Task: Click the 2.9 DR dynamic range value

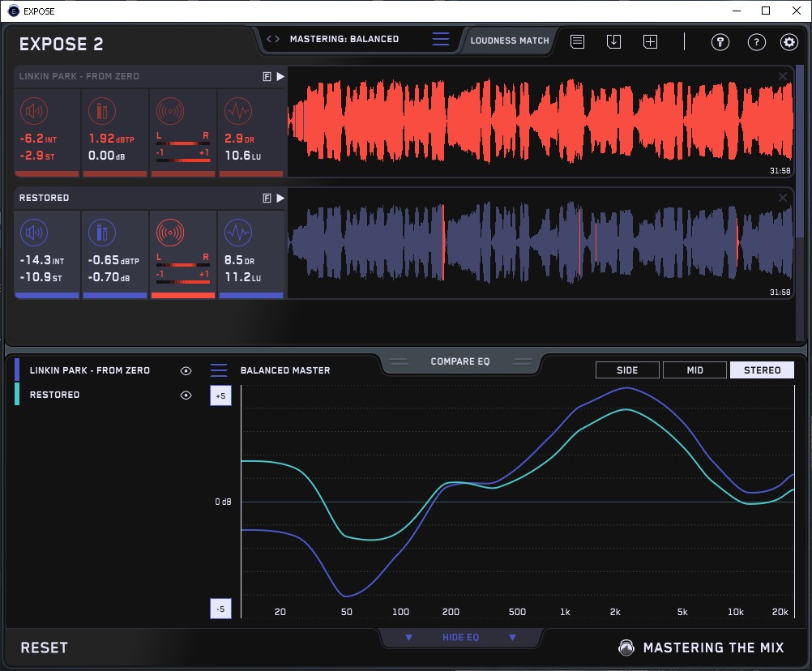Action: pyautogui.click(x=239, y=139)
